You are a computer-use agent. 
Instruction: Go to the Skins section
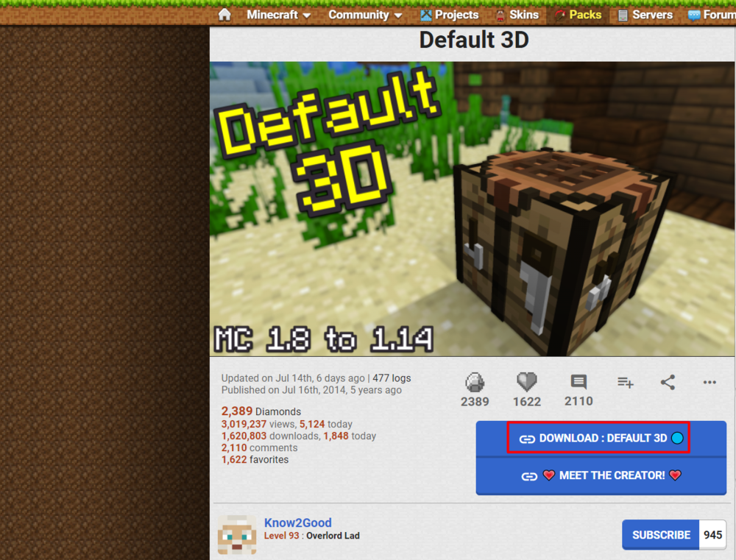[517, 15]
